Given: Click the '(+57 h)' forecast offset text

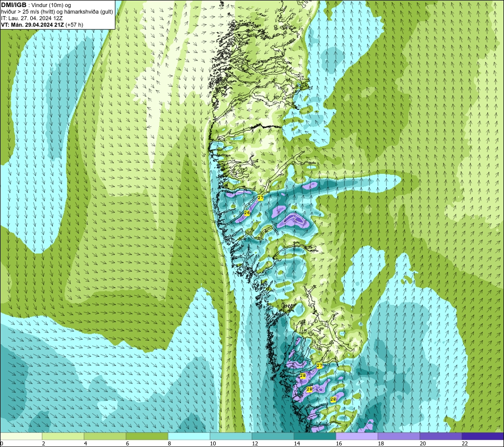Looking at the screenshot, I should (x=74, y=24).
